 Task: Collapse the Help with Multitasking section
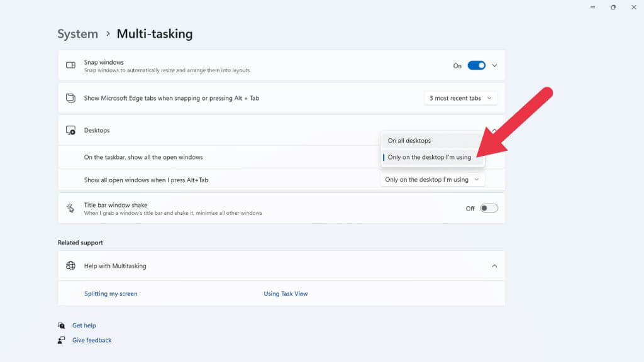pyautogui.click(x=494, y=266)
